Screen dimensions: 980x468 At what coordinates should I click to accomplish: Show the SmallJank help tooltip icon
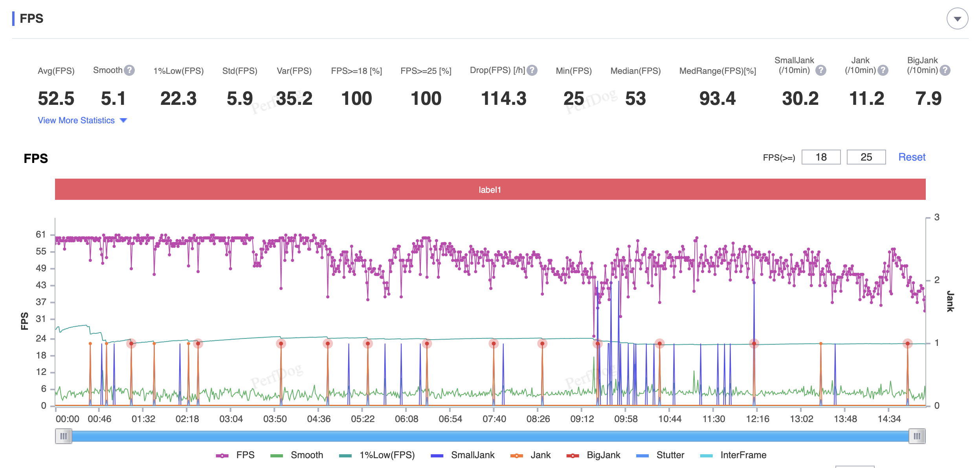[820, 70]
